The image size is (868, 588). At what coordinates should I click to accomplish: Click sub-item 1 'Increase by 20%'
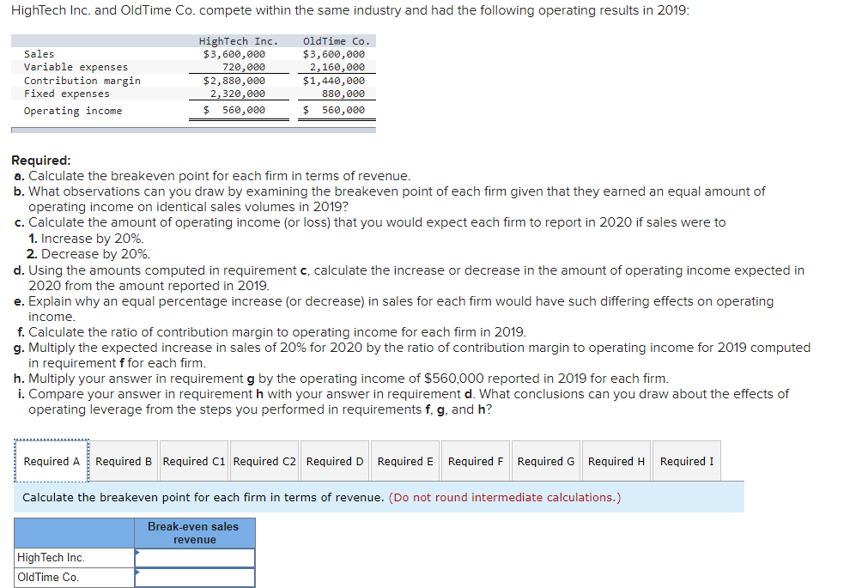(86, 239)
